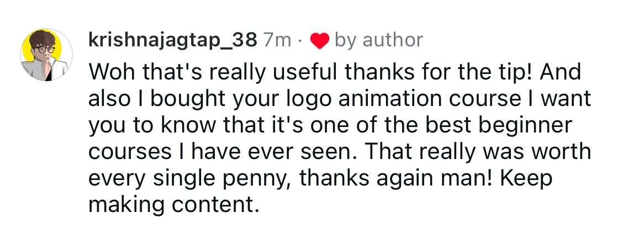
Task: Click the comment's first line starting "Woh that's"
Action: pyautogui.click(x=335, y=72)
